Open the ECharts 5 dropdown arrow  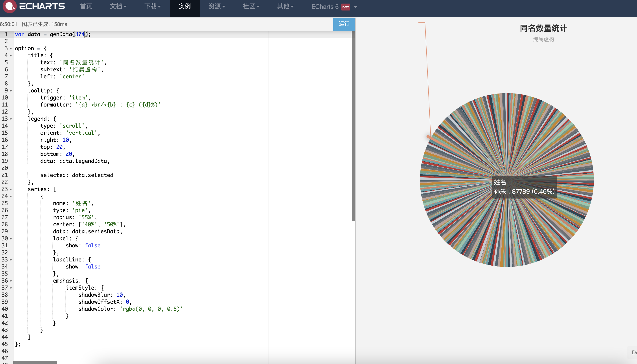tap(355, 7)
